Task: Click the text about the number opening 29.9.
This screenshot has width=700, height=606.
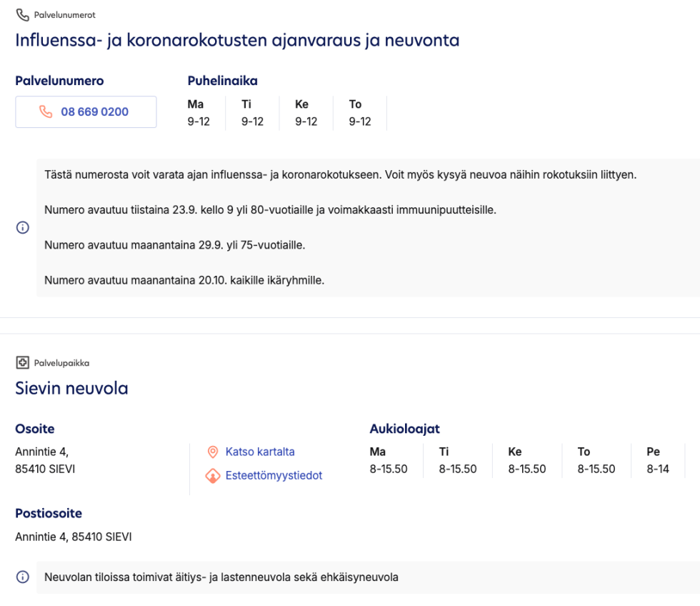Action: tap(175, 245)
